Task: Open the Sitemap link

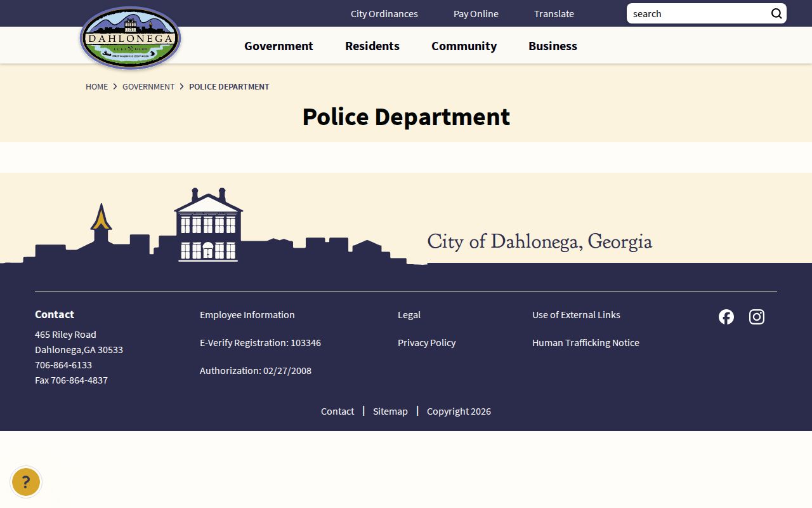Action: pos(390,411)
